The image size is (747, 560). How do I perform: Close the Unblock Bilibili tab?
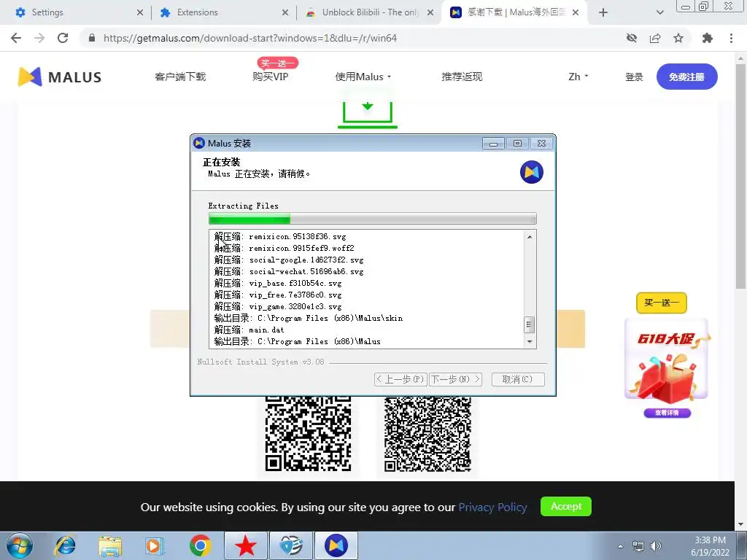click(x=430, y=12)
